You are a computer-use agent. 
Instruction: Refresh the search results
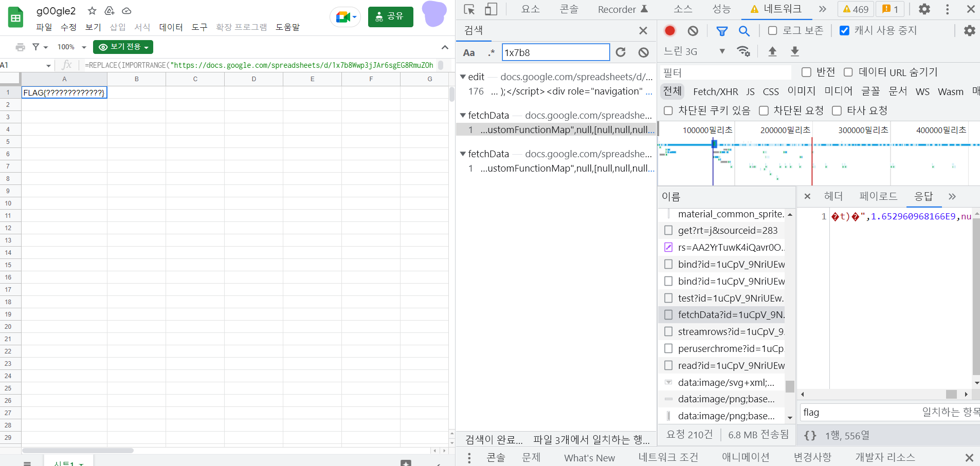click(621, 52)
